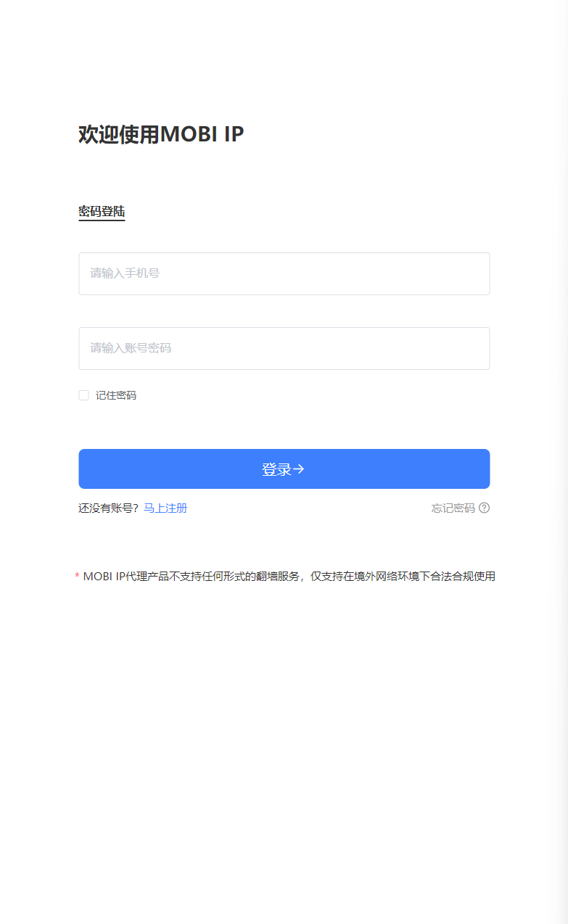Tick the 记住密码 checkbox

[x=83, y=395]
